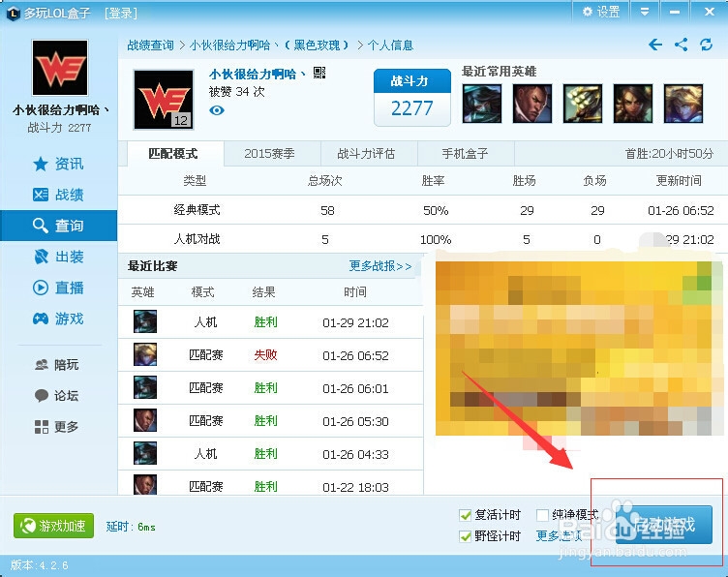The image size is (728, 577).
Task: Click the green 游戏加速 button
Action: [x=54, y=526]
